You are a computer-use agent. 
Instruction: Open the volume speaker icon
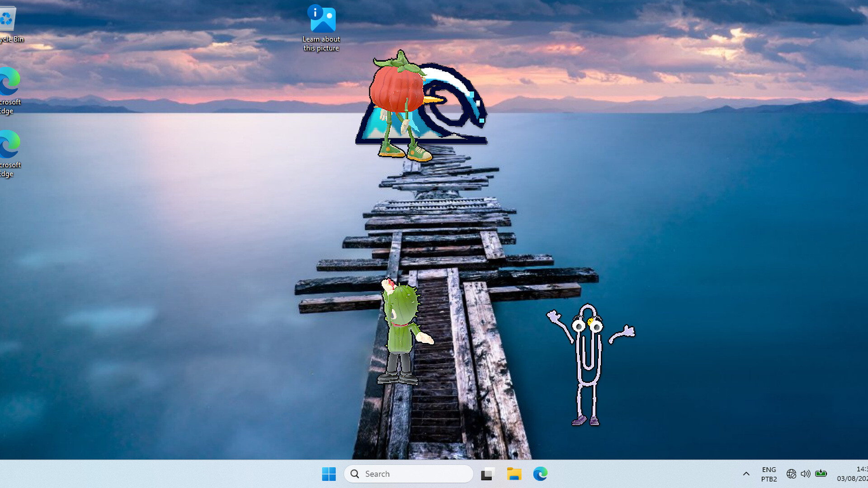(806, 474)
